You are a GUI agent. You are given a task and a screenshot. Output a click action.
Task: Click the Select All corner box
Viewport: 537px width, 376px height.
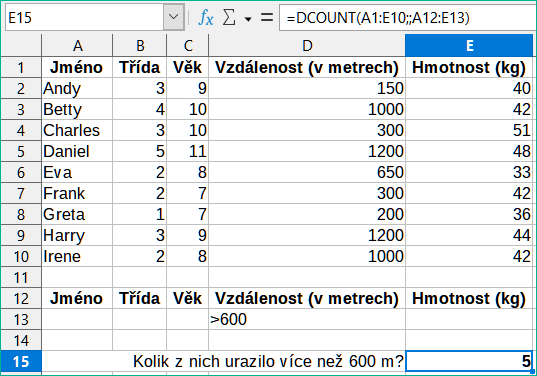pyautogui.click(x=21, y=46)
